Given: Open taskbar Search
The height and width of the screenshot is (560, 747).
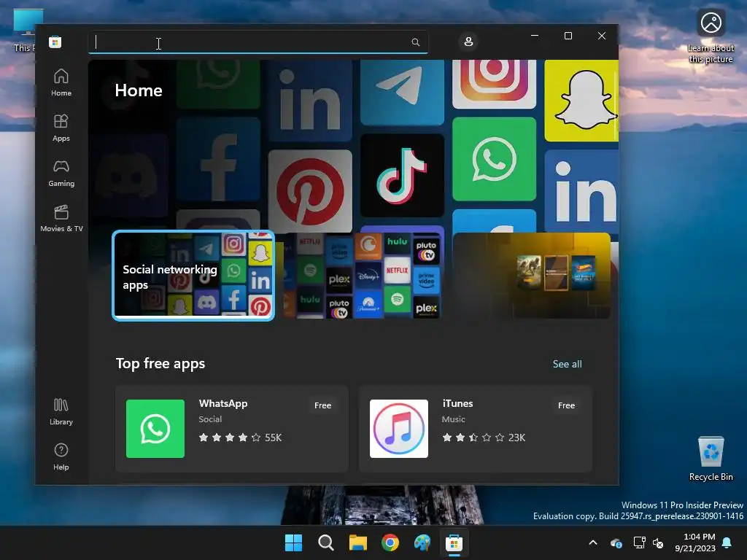Looking at the screenshot, I should tap(326, 542).
